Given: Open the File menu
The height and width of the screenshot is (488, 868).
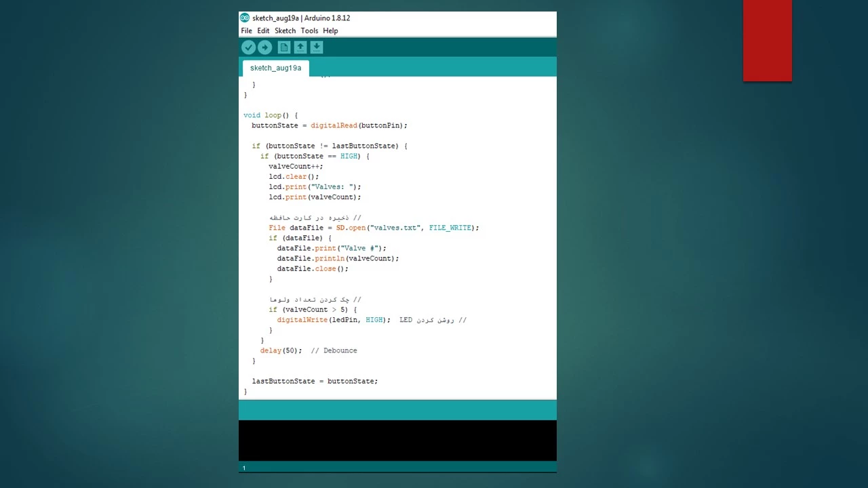Looking at the screenshot, I should 246,30.
